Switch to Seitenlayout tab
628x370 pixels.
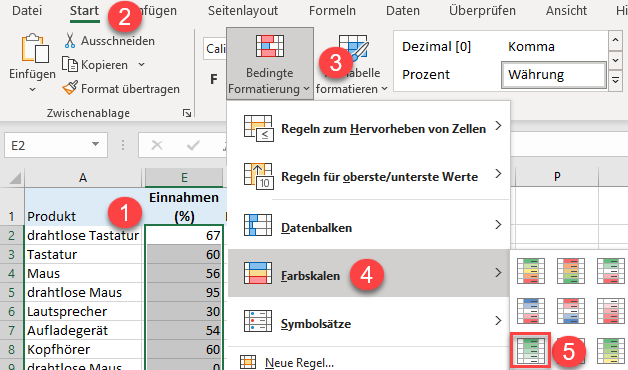pyautogui.click(x=243, y=10)
